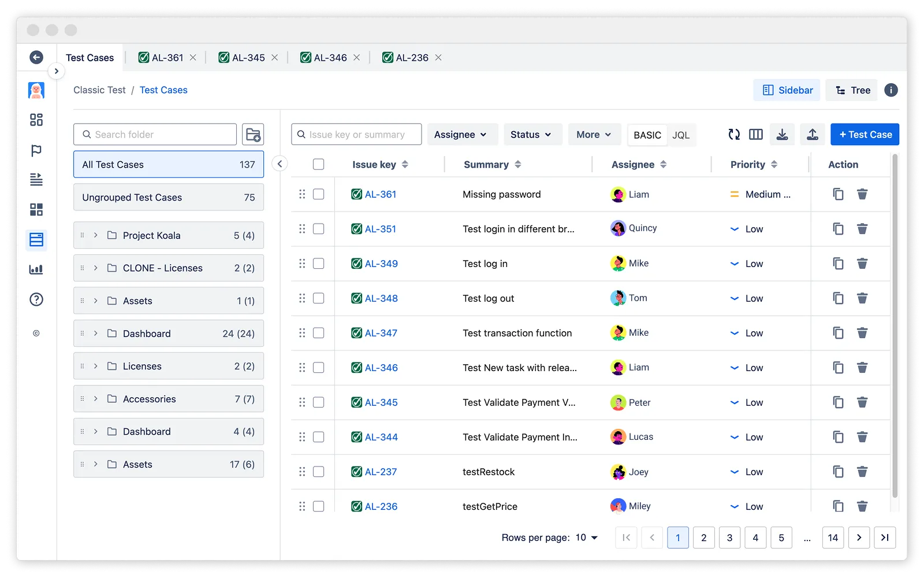Sort by Priority column arrows
Image resolution: width=924 pixels, height=578 pixels.
pyautogui.click(x=774, y=165)
